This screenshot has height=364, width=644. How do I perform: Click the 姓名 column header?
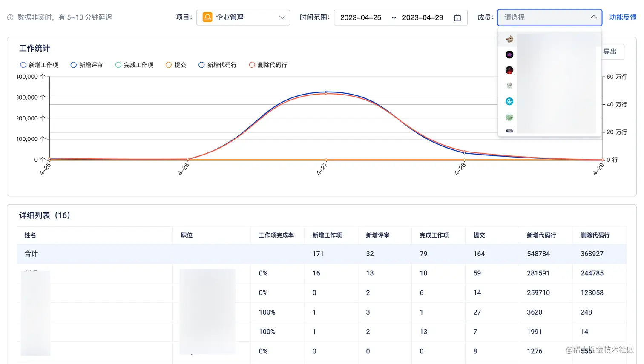[30, 235]
